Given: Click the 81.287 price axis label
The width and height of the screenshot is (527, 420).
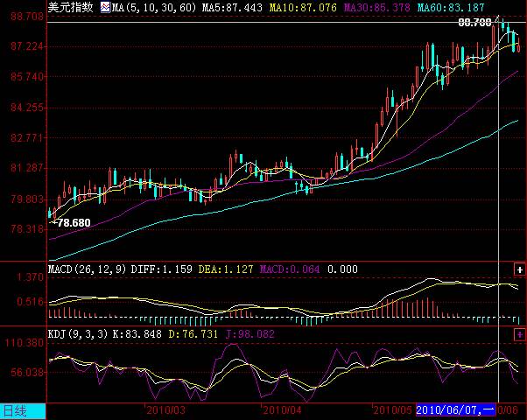Looking at the screenshot, I should pos(27,168).
